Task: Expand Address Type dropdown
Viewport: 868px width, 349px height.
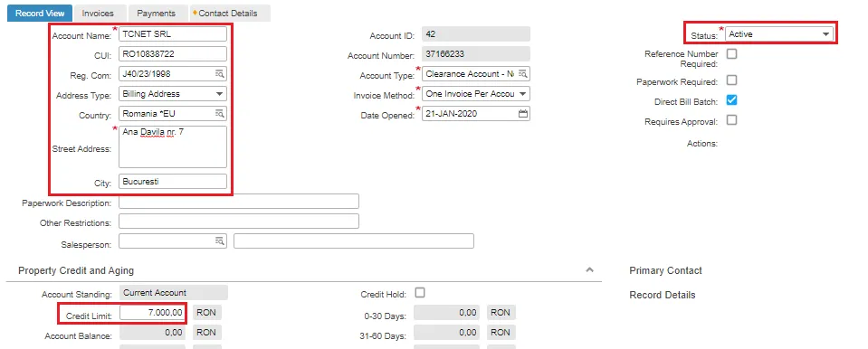Action: pos(173,93)
